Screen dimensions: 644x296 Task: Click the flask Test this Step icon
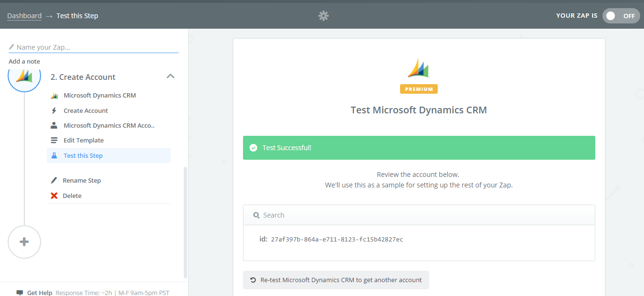point(54,155)
